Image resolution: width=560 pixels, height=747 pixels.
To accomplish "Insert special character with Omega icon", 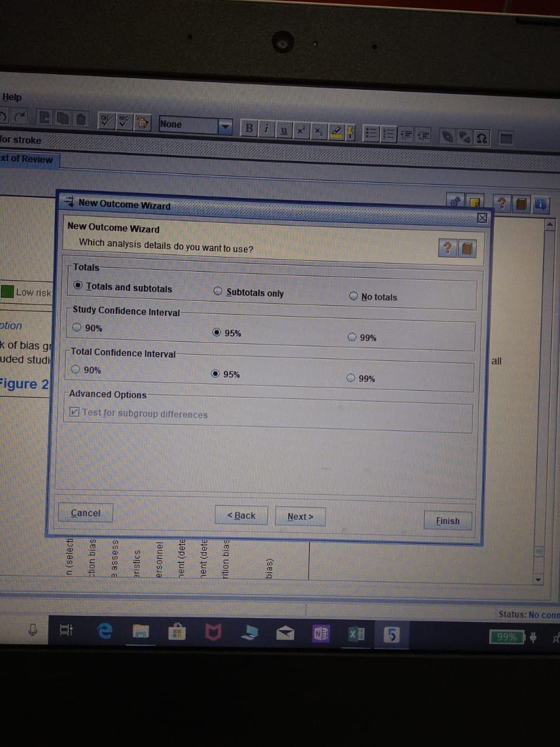I will click(482, 138).
